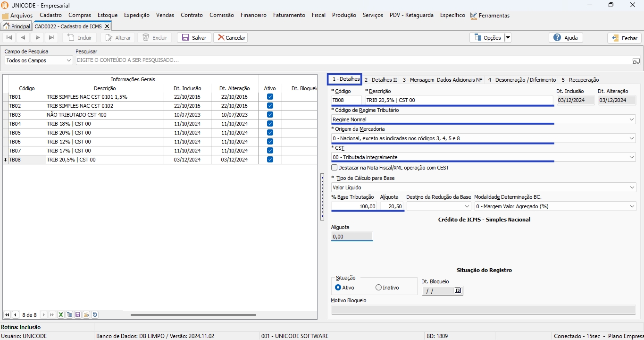This screenshot has height=340, width=644.
Task: Click the refresh icon in the grid footer
Action: tap(95, 315)
